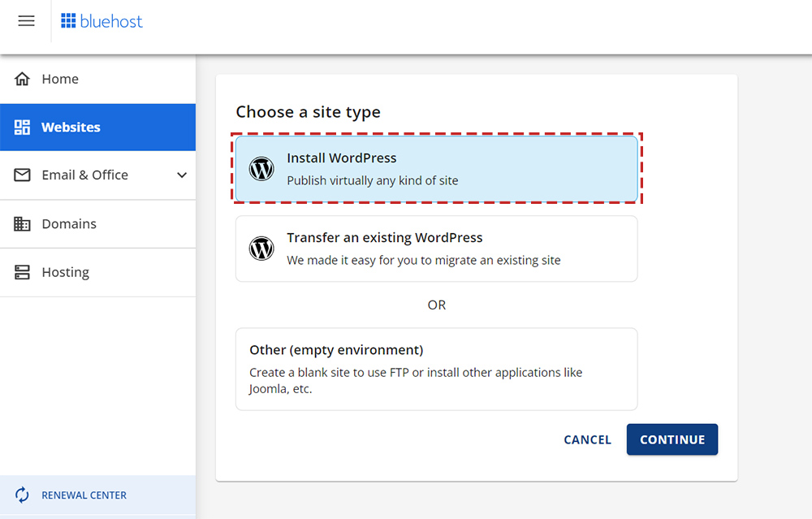The width and height of the screenshot is (812, 519).
Task: Open the hamburger menu icon
Action: tap(27, 21)
